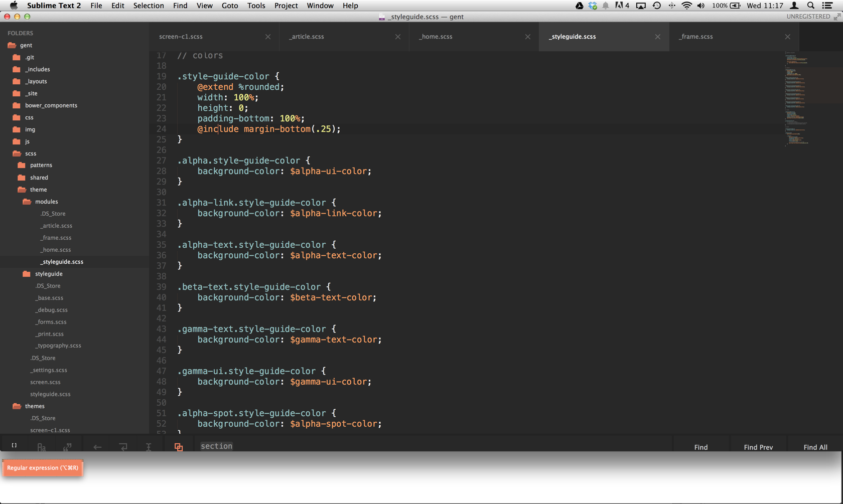Expand the css folder
843x504 pixels.
click(x=17, y=117)
